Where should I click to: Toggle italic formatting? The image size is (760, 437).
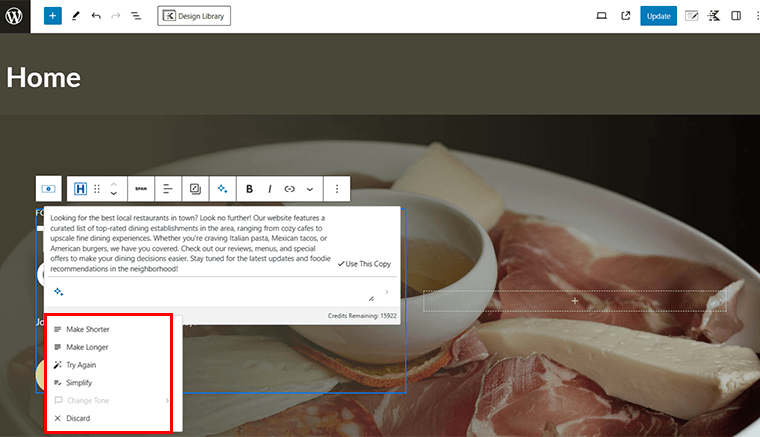click(269, 188)
